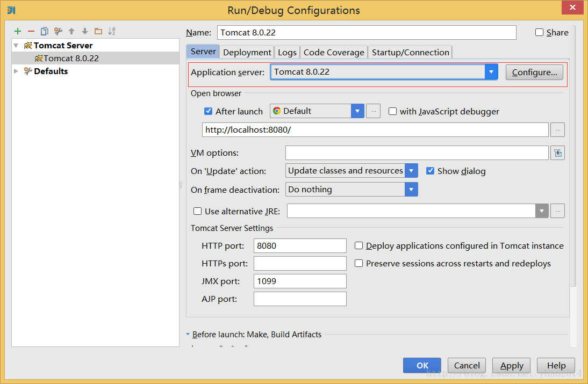
Task: Collapse the Tomcat Server tree node
Action: click(x=16, y=45)
